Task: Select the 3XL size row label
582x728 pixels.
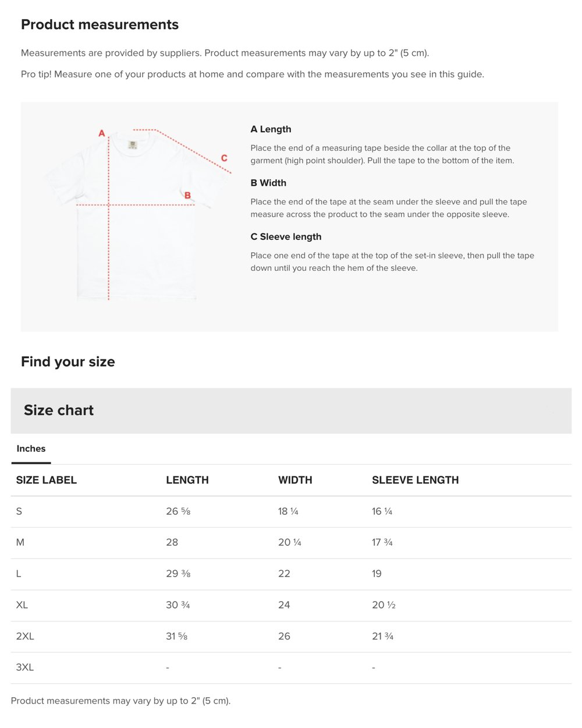Action: pos(25,667)
